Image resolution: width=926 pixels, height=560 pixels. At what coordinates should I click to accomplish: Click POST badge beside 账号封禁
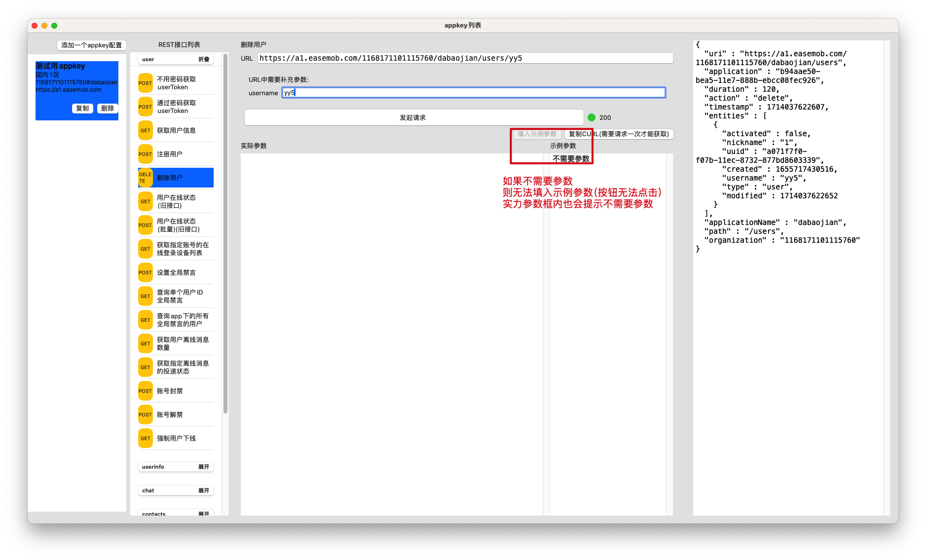pos(145,391)
